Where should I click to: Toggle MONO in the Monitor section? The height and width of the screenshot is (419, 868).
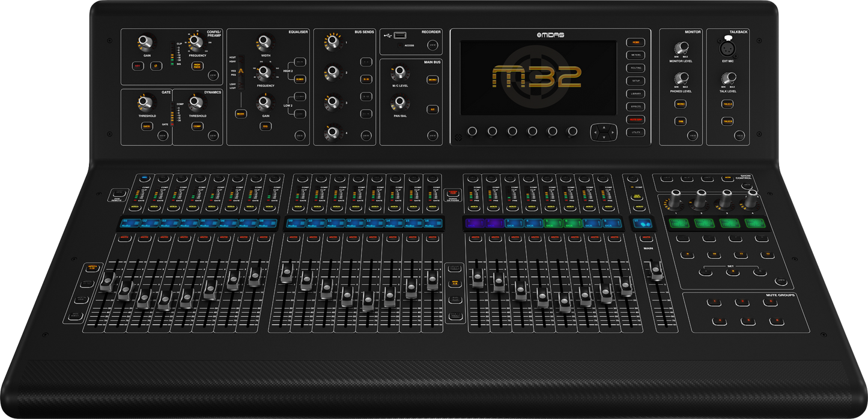[681, 105]
